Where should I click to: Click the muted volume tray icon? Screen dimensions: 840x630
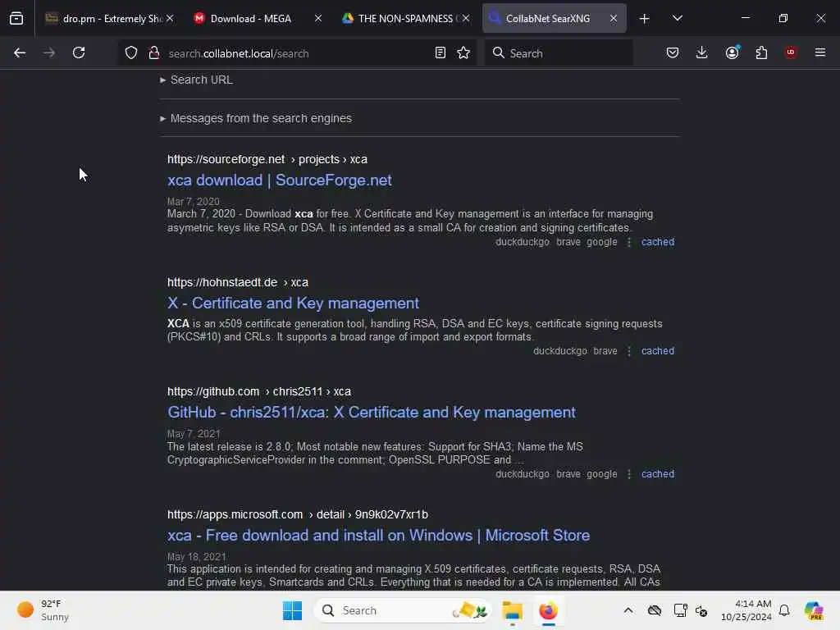coord(701,610)
